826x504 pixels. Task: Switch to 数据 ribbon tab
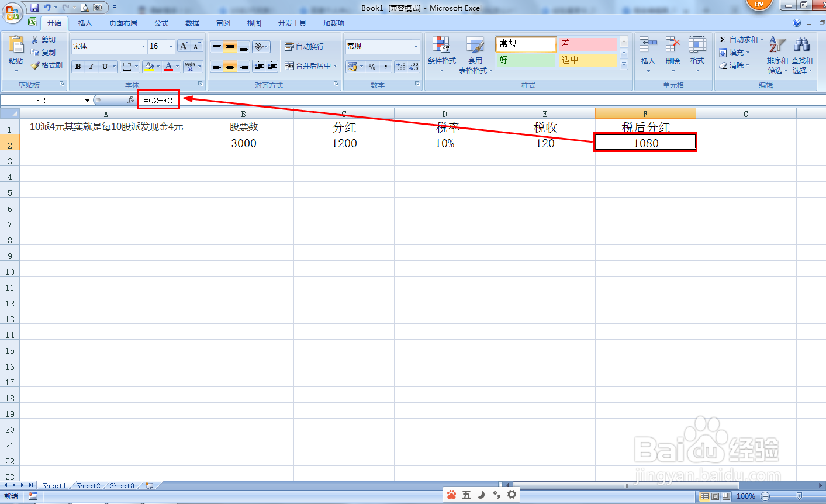[192, 23]
